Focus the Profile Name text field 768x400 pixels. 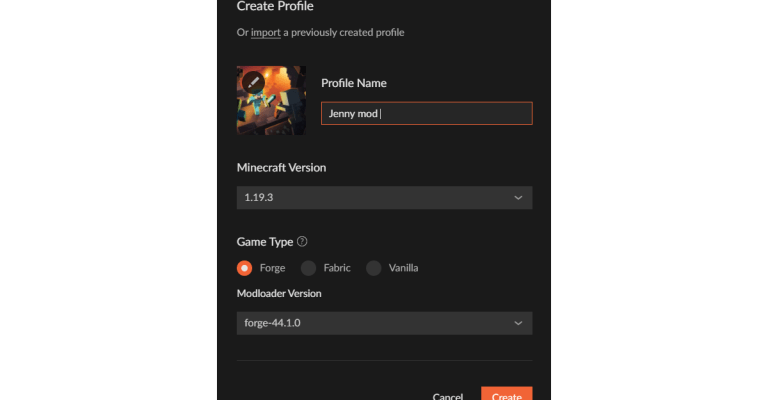(x=426, y=114)
